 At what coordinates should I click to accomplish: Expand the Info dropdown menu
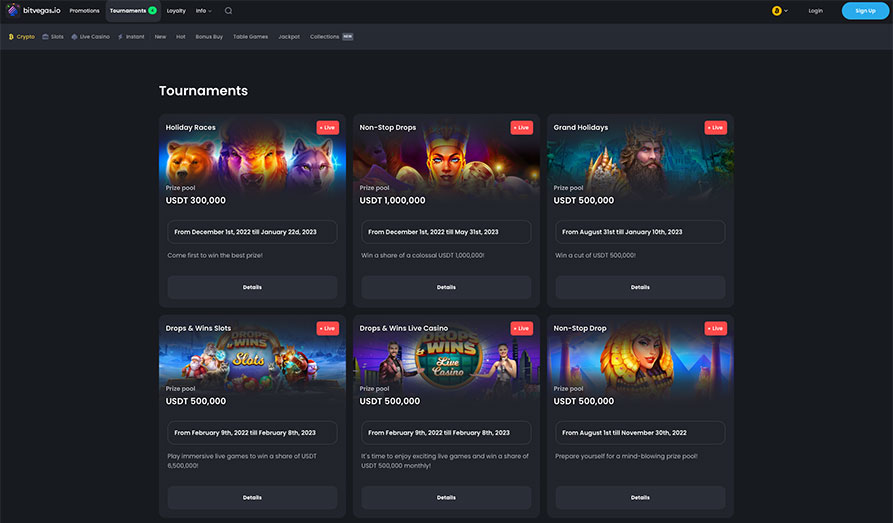pos(203,11)
